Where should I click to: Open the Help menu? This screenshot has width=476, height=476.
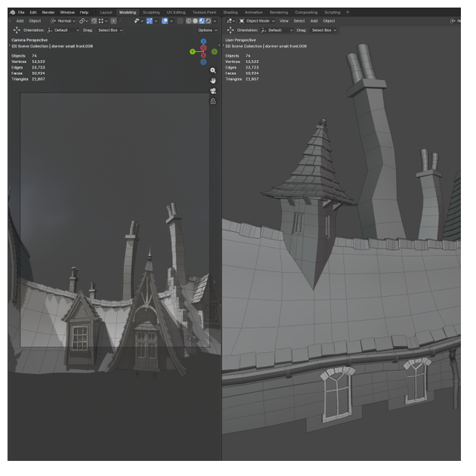pyautogui.click(x=84, y=12)
